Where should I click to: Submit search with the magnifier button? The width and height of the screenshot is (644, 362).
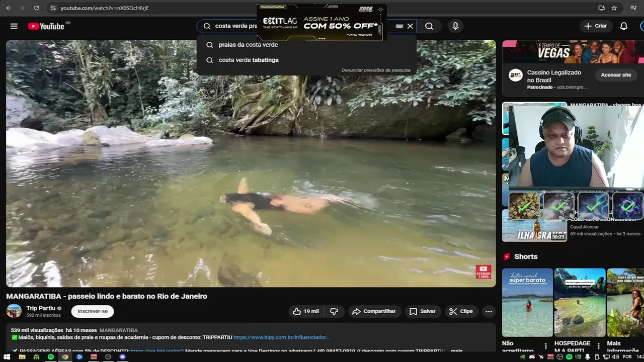[x=429, y=26]
